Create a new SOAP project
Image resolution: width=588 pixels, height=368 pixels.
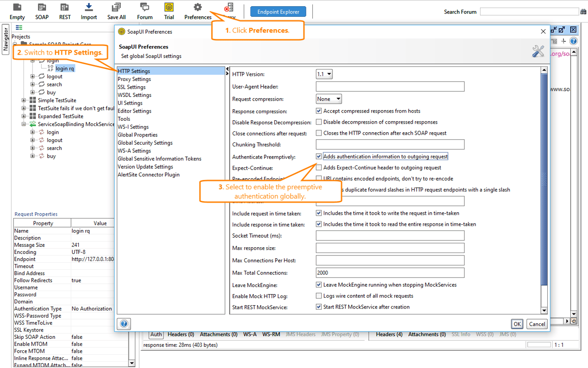(42, 11)
